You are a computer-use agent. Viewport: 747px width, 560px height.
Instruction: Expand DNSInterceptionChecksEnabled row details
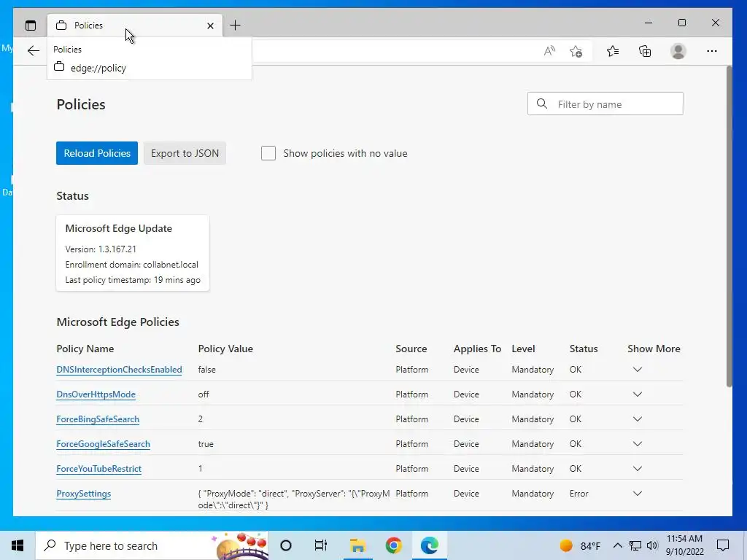[x=638, y=370]
